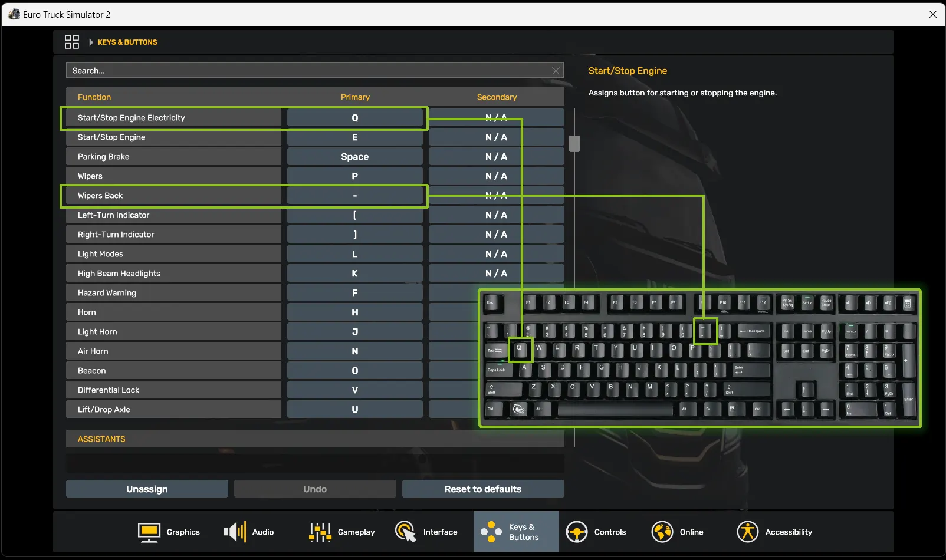Select primary key Q for Engine Electricity

pos(355,118)
